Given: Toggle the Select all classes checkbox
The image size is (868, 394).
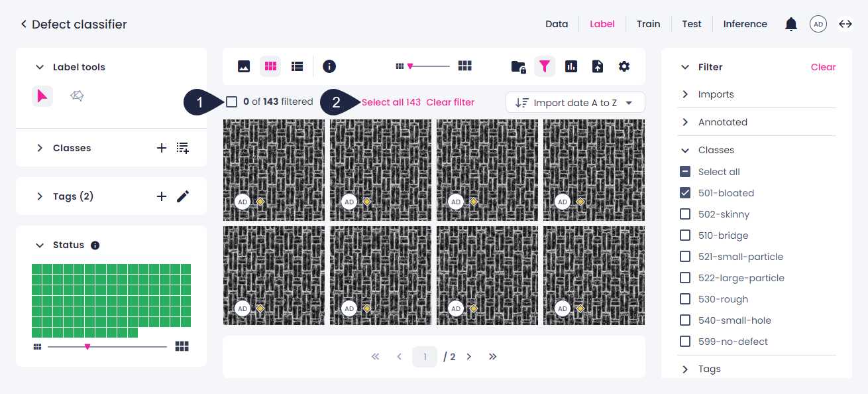Looking at the screenshot, I should point(685,172).
